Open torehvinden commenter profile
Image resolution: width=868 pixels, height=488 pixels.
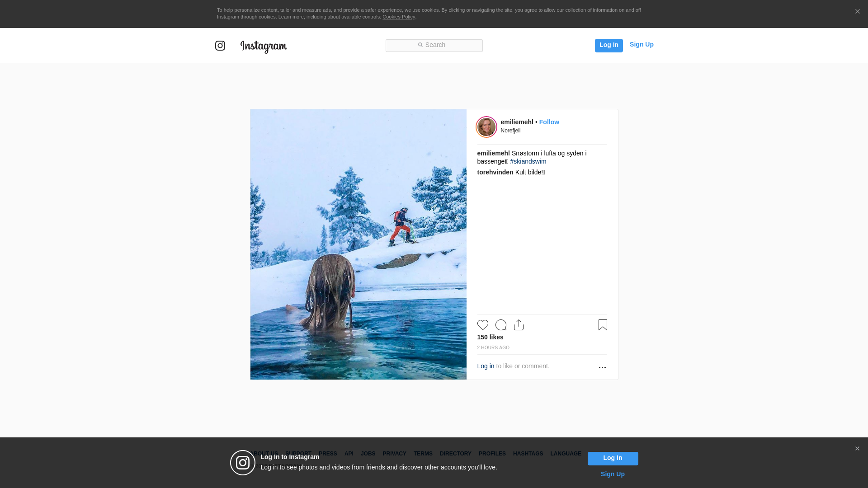coord(495,172)
